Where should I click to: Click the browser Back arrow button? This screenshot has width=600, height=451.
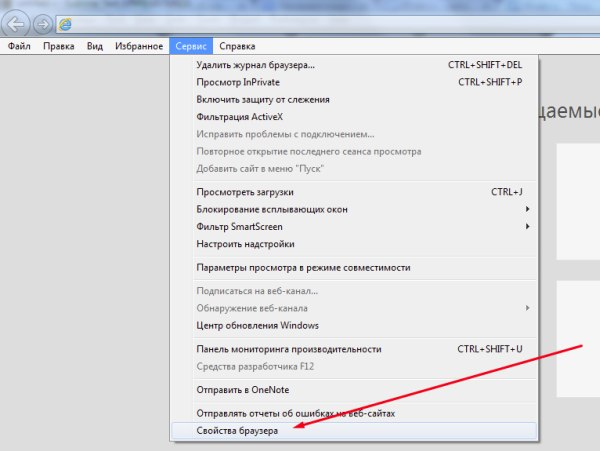pos(17,24)
